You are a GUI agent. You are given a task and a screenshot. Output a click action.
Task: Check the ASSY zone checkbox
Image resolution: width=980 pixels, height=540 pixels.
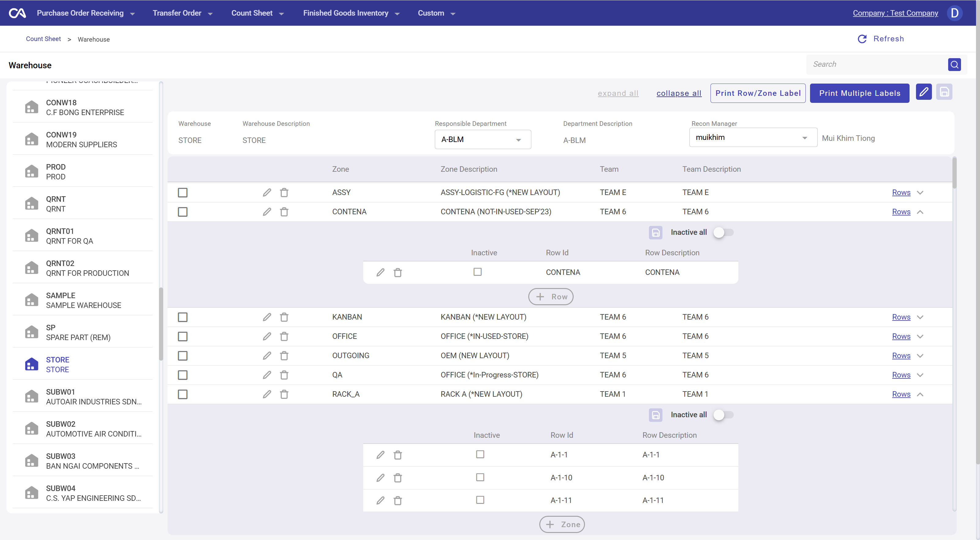click(x=183, y=193)
